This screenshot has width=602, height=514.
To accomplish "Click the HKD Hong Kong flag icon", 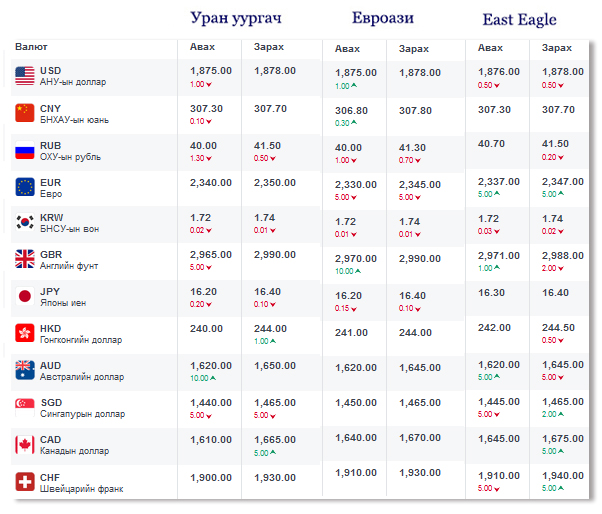I will click(25, 333).
